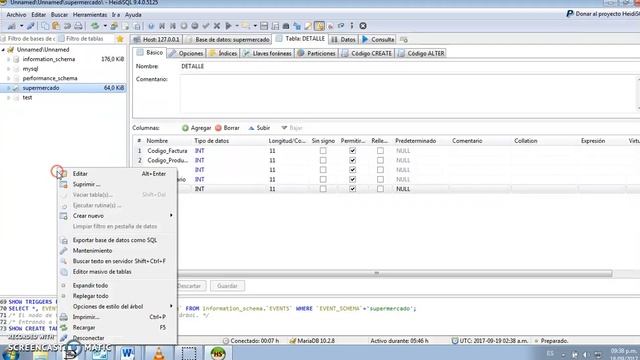This screenshot has height=360, width=640.
Task: Click the columns list horizontal scrollbar
Action: 394,273
